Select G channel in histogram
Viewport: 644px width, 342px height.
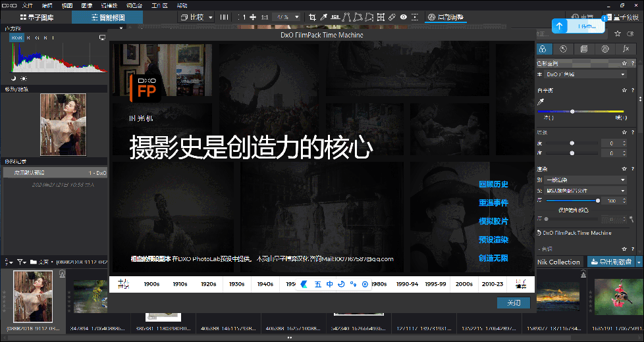37,37
